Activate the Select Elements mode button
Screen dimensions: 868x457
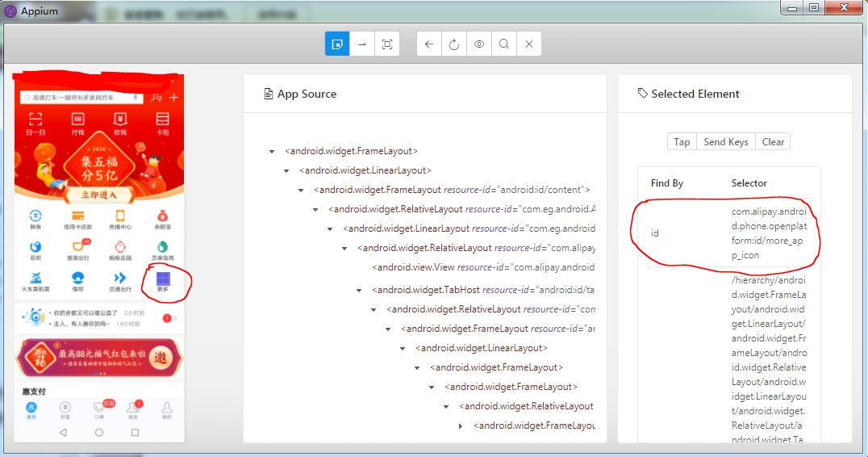tap(337, 44)
